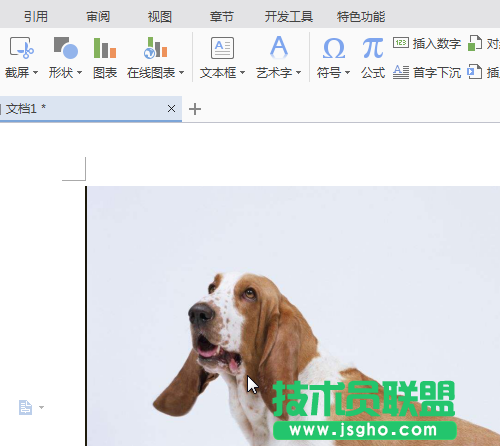Click the 符号 omega symbol icon
Image resolution: width=500 pixels, height=446 pixels.
(x=334, y=48)
